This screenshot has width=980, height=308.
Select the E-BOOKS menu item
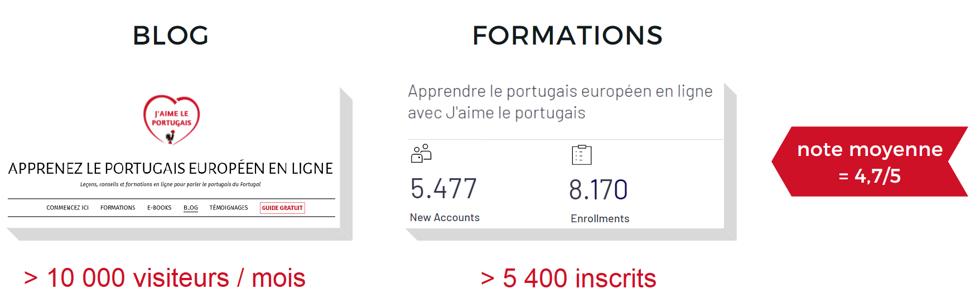coord(160,208)
